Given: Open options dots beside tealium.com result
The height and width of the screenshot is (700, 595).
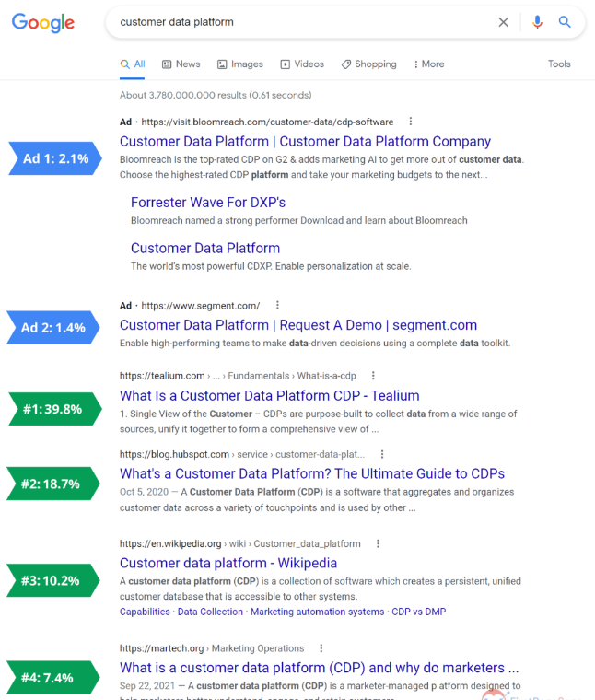Looking at the screenshot, I should click(373, 376).
